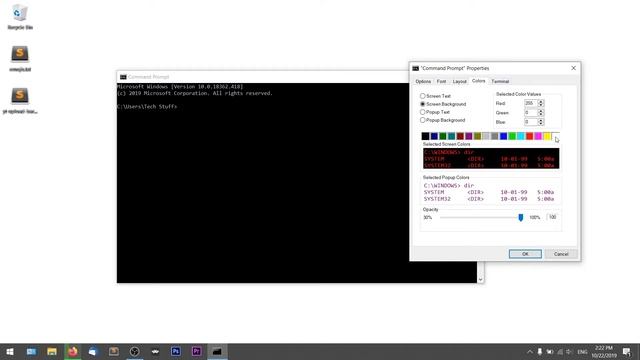Open the taskbar clock and date
This screenshot has width=640, height=360.
(x=604, y=352)
